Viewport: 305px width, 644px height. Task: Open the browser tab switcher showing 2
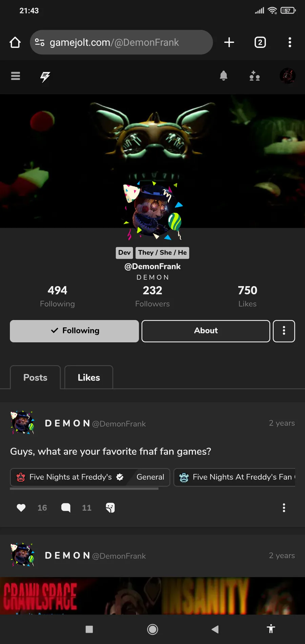point(260,42)
